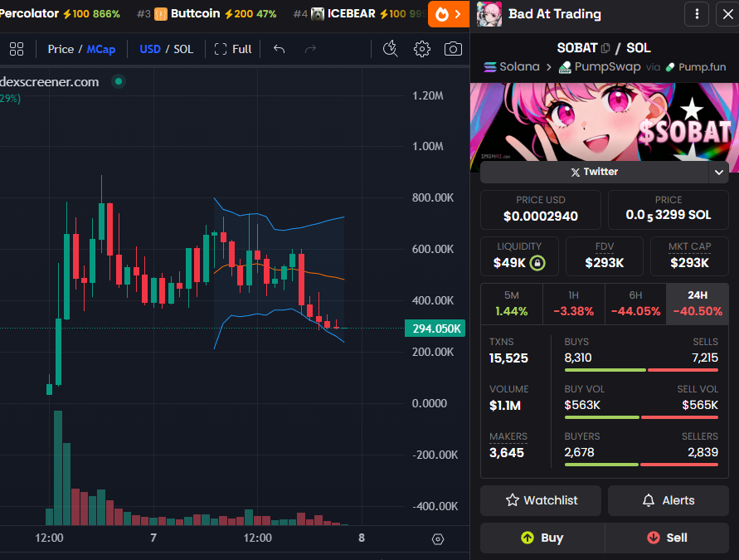The image size is (739, 560).
Task: Click the FDV $293K box
Action: pos(604,256)
